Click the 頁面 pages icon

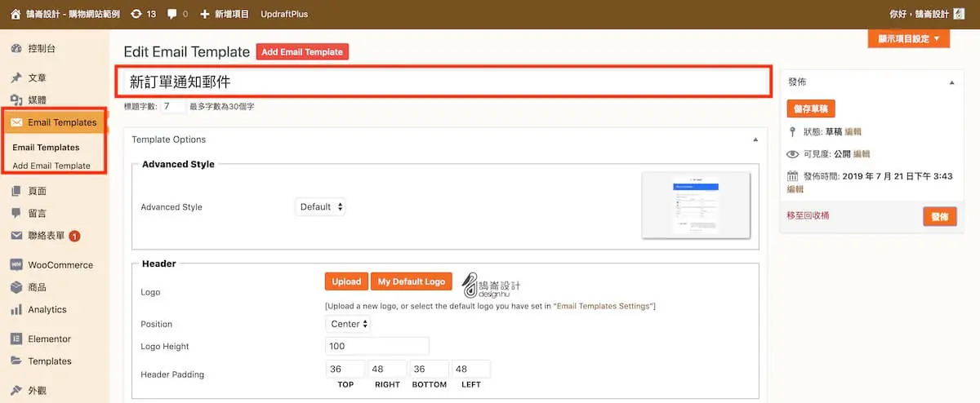coord(16,191)
